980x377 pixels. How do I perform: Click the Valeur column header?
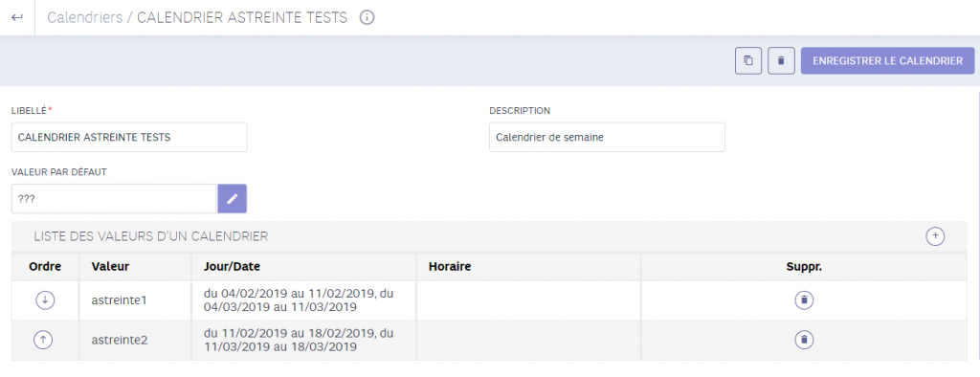136,266
